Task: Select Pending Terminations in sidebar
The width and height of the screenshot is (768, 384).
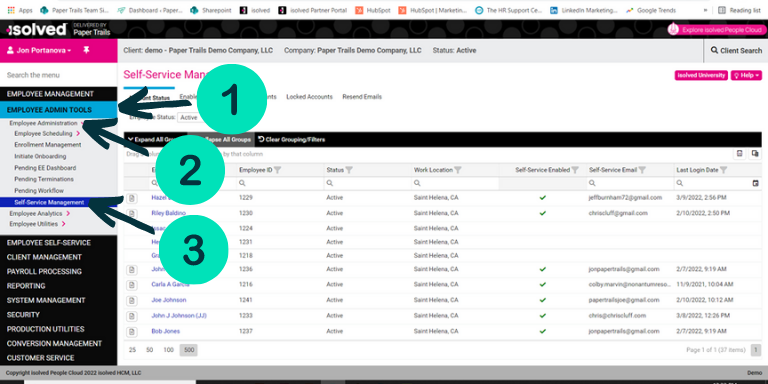Action: click(x=44, y=179)
